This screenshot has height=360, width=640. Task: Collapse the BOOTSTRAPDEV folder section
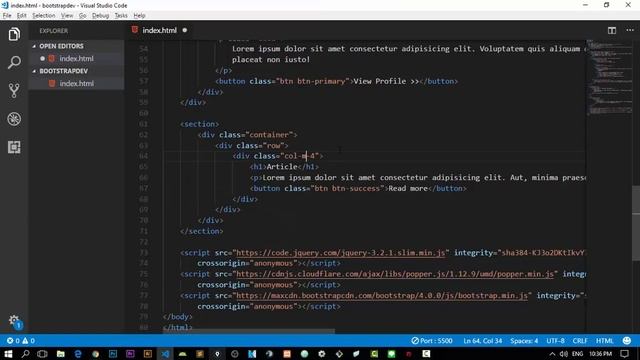[63, 71]
